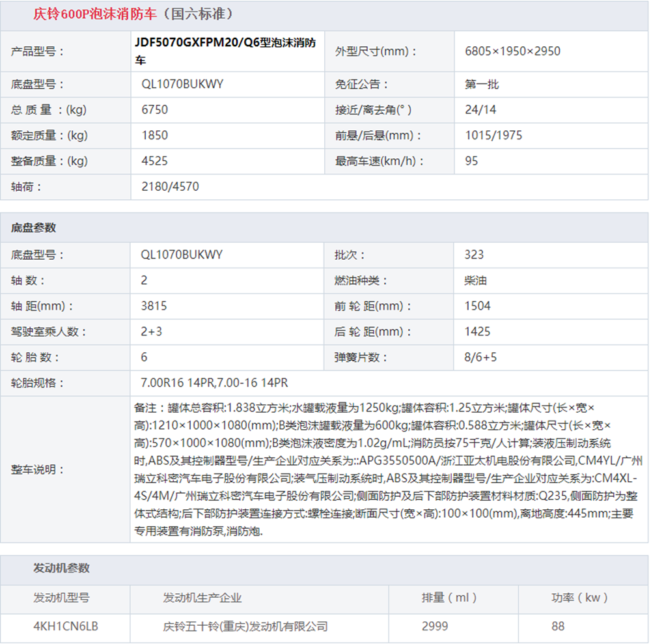
Task: Click the 额定质量 (kg) label
Action: click(49, 135)
